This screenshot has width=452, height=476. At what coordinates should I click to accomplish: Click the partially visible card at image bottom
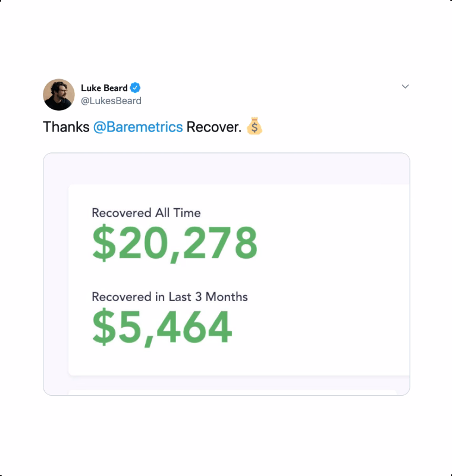coord(232,392)
